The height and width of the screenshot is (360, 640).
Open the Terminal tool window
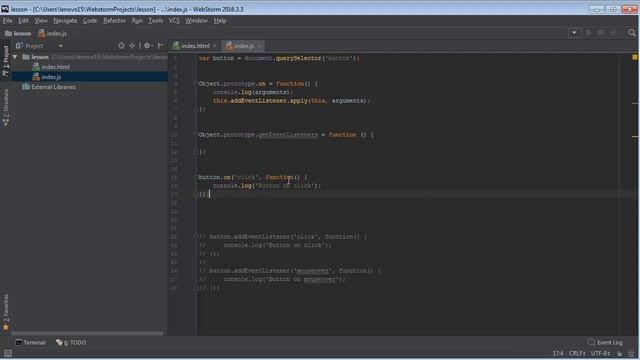pyautogui.click(x=31, y=342)
